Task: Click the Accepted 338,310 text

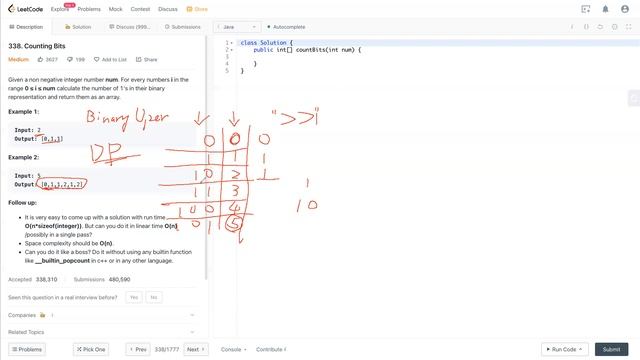Action: coord(33,280)
